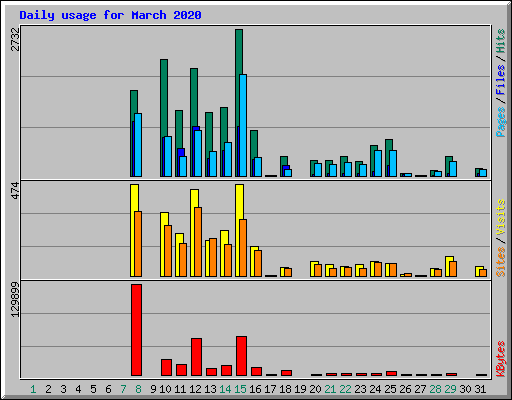Image resolution: width=512 pixels, height=400 pixels.
Task: Click the "Daily usage for March 2020" title
Action: point(110,15)
